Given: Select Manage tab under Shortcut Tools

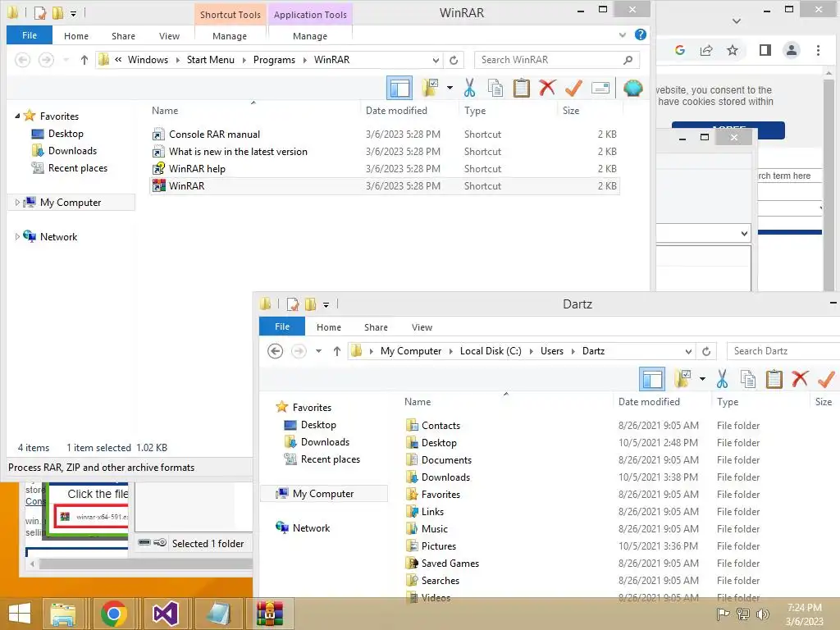Looking at the screenshot, I should pyautogui.click(x=230, y=36).
